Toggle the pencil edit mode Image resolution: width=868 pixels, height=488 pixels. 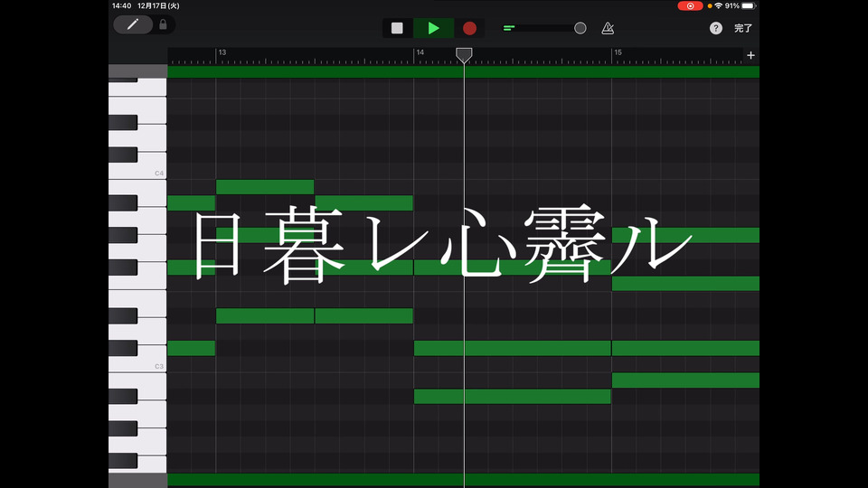133,25
